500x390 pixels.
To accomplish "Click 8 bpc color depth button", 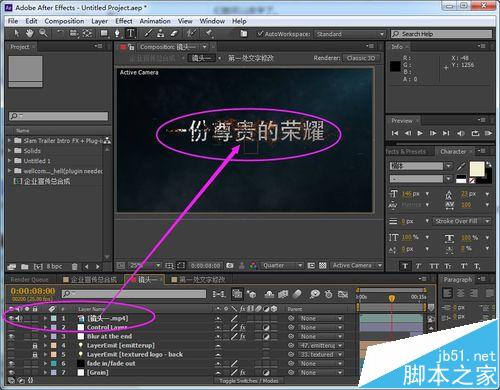I will point(54,267).
